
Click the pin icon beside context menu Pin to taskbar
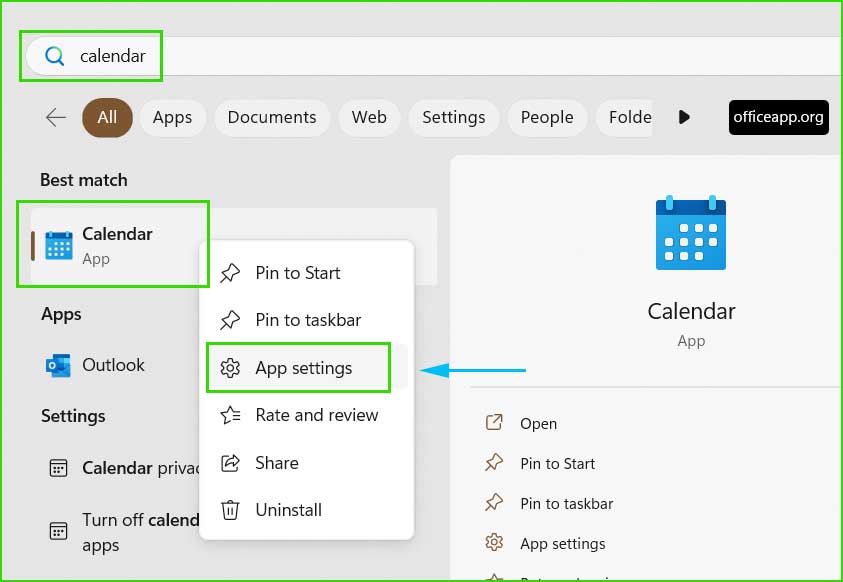230,320
